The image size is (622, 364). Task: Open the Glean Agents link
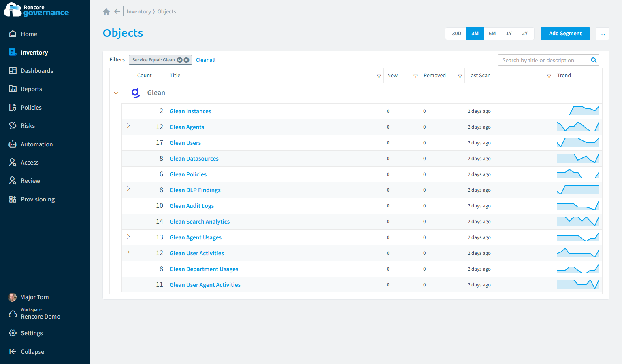(x=187, y=127)
